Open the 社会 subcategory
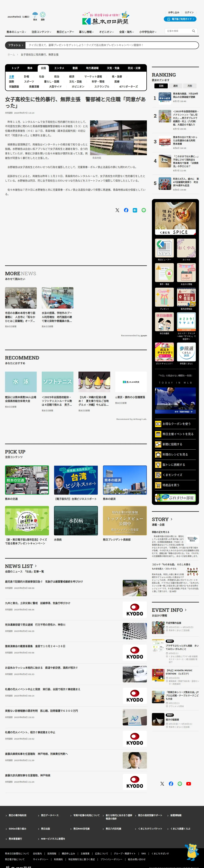The height and width of the screenshot is (868, 204). [x=41, y=77]
